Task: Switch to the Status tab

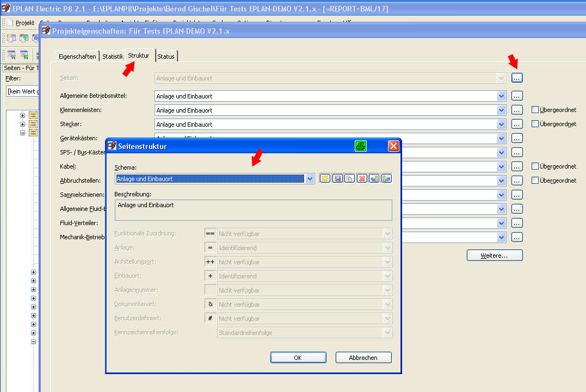Action: click(x=165, y=57)
